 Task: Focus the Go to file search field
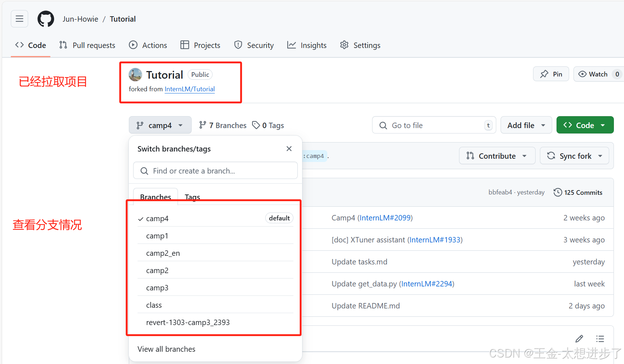[434, 125]
